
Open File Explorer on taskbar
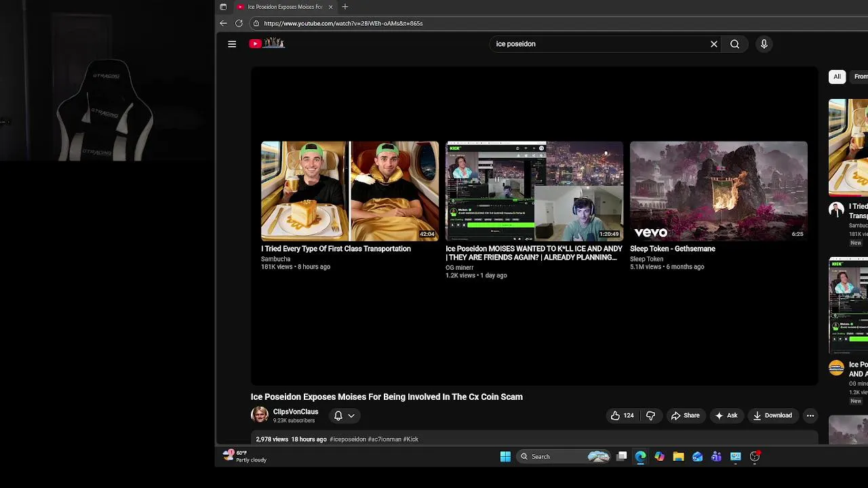(x=678, y=457)
